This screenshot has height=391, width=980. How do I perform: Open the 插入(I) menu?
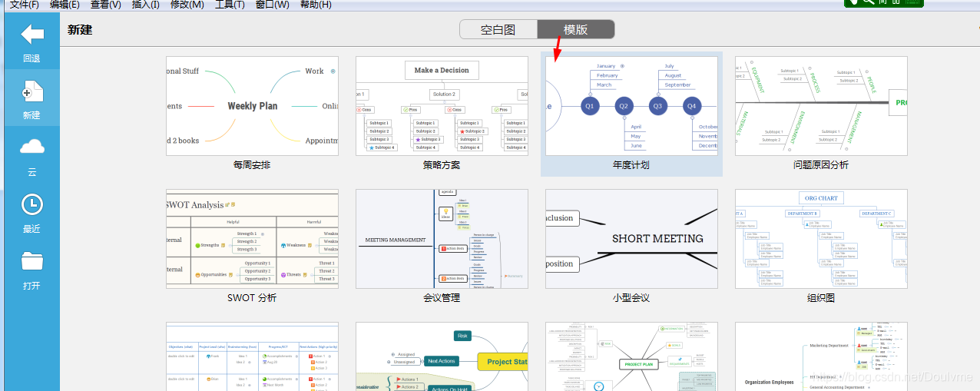pos(146,5)
